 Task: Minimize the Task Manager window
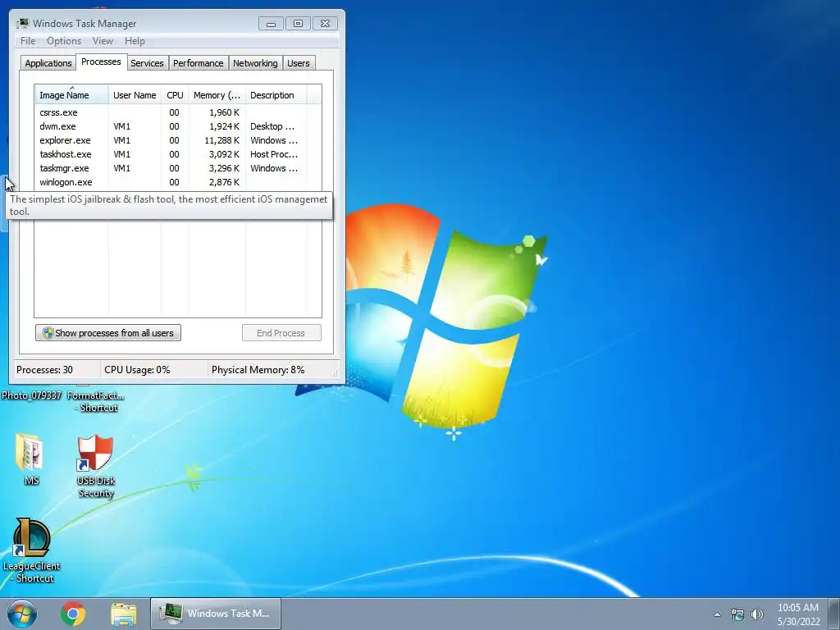pyautogui.click(x=271, y=24)
